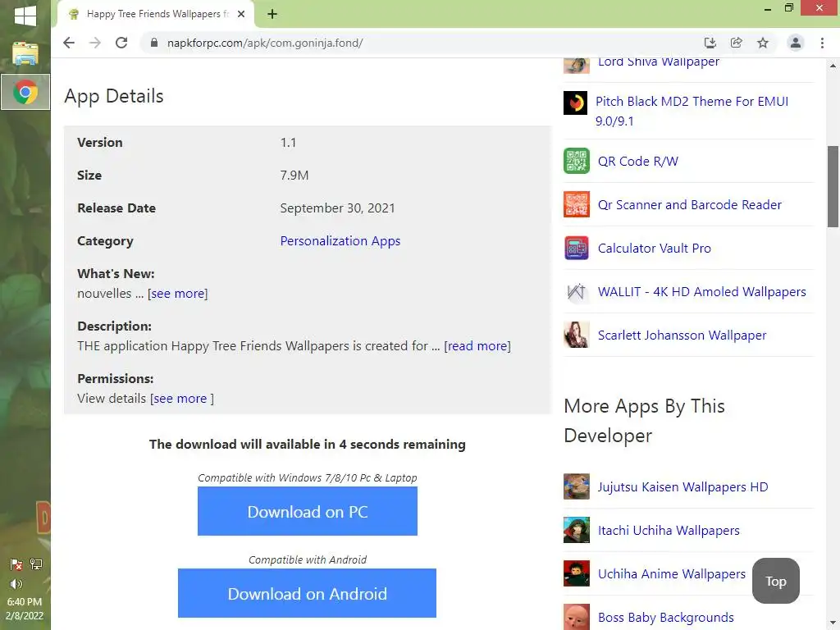Click the Qr Scanner and Barcode Reader icon

click(577, 204)
